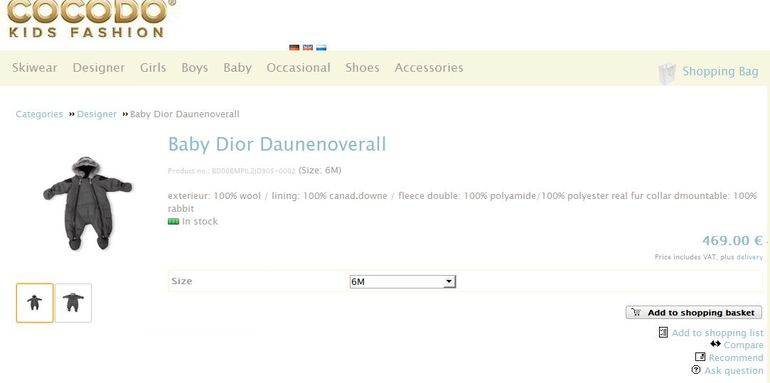Open the delivery costs link

click(x=750, y=257)
